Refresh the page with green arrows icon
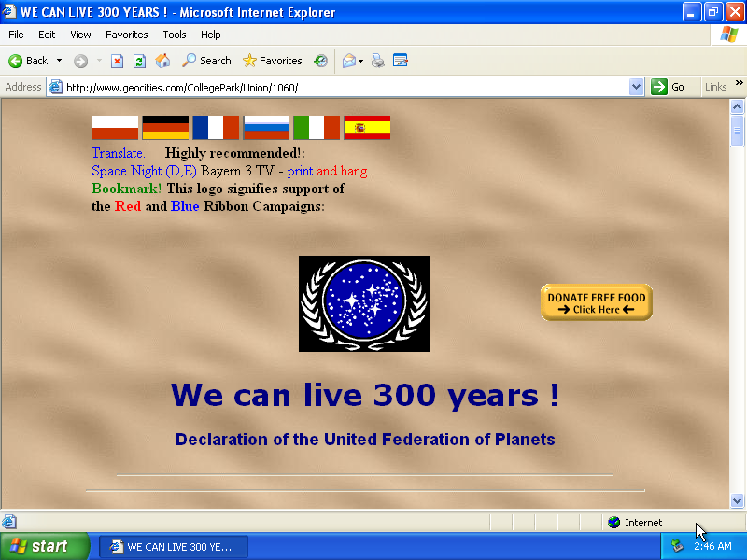The width and height of the screenshot is (747, 560). pyautogui.click(x=139, y=61)
